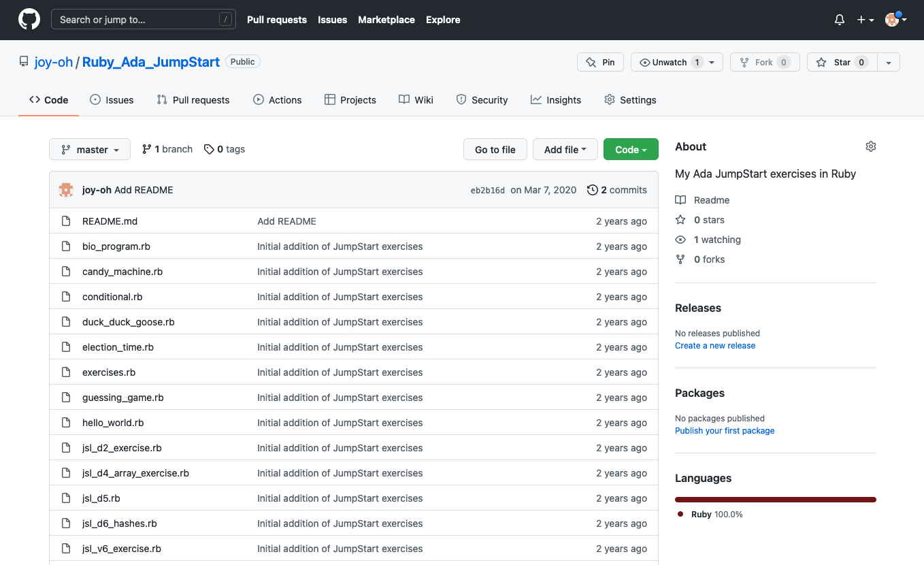Image resolution: width=924 pixels, height=565 pixels.
Task: Click Create a new release link
Action: click(x=714, y=345)
